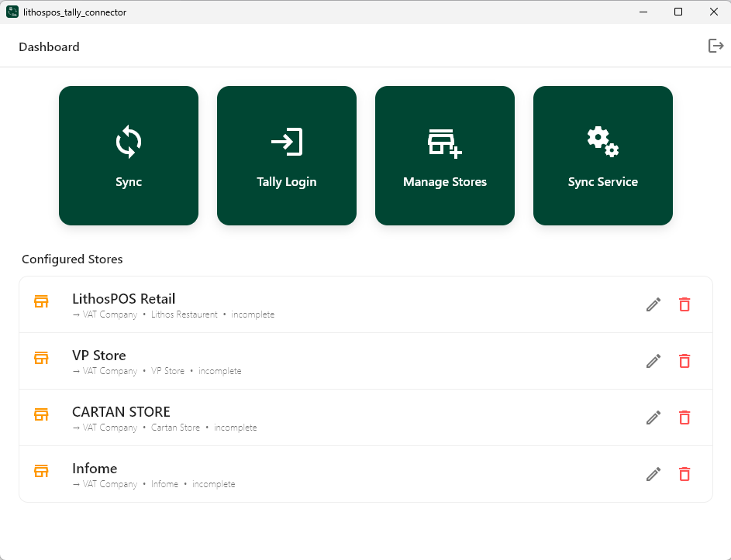Edit the CARTAN STORE entry
731x560 pixels.
click(x=653, y=417)
